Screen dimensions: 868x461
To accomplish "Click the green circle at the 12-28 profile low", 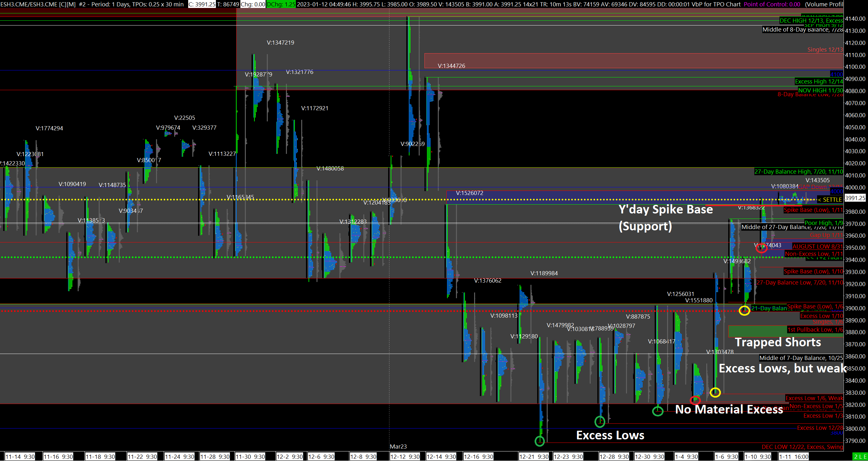I will coord(600,421).
